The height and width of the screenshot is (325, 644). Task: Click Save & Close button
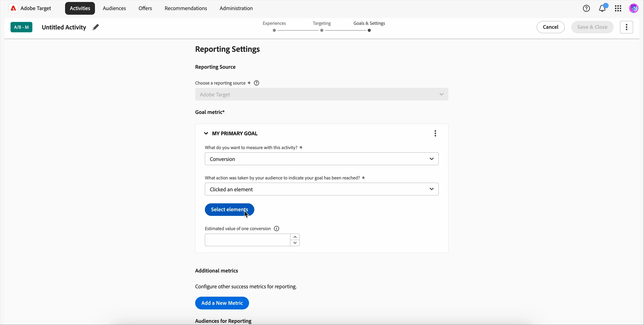point(592,27)
